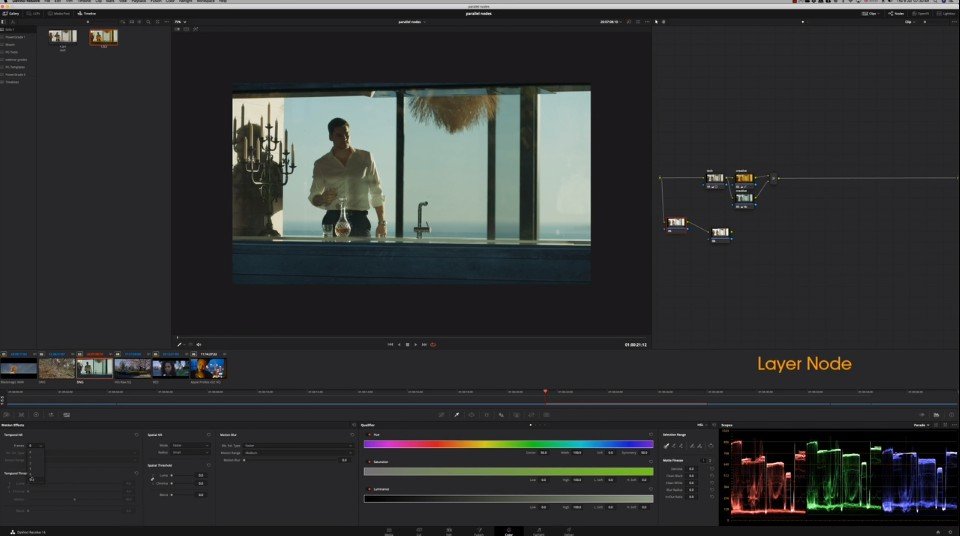The height and width of the screenshot is (536, 960).
Task: Select the Layer Mixer node in node graph
Action: pyautogui.click(x=773, y=178)
